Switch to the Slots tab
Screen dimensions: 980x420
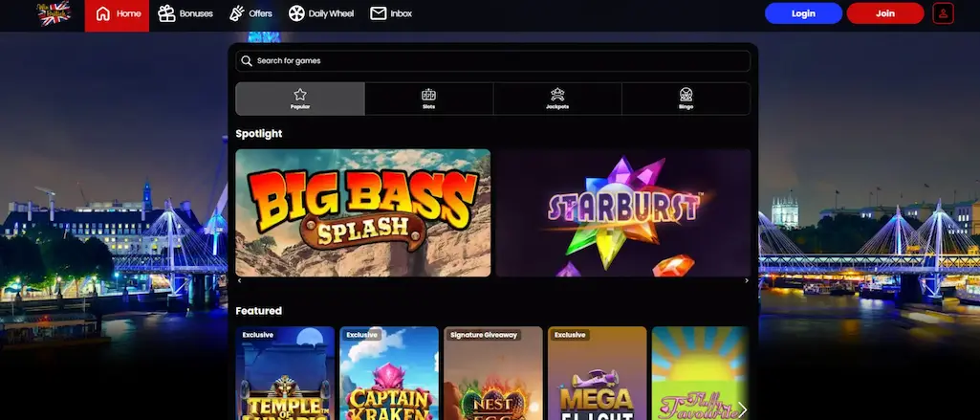[x=428, y=99]
